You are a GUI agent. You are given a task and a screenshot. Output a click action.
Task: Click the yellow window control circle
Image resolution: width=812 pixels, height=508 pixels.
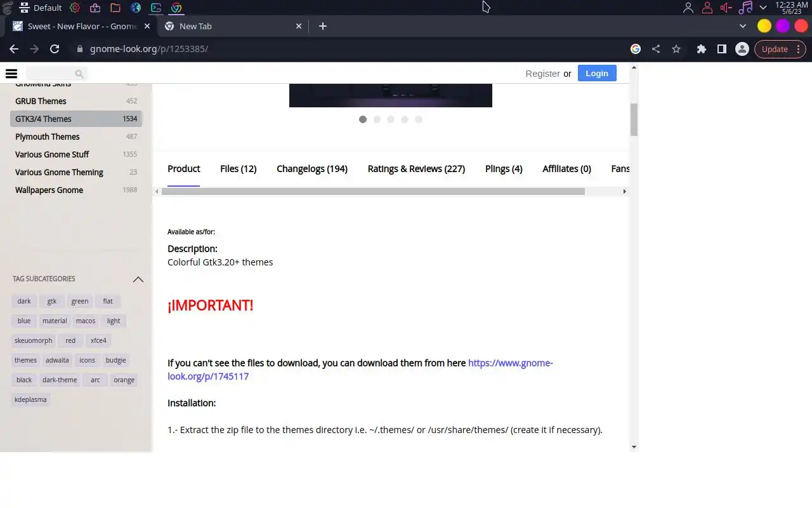764,26
